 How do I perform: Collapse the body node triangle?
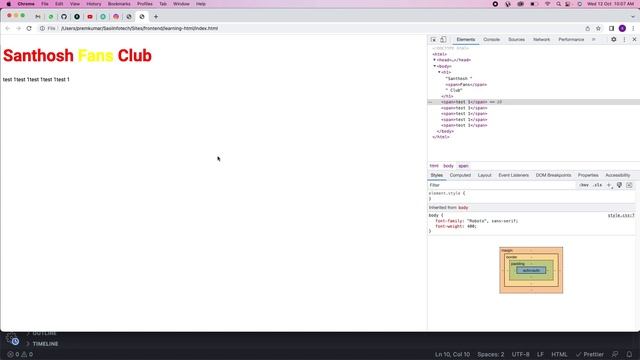click(435, 66)
